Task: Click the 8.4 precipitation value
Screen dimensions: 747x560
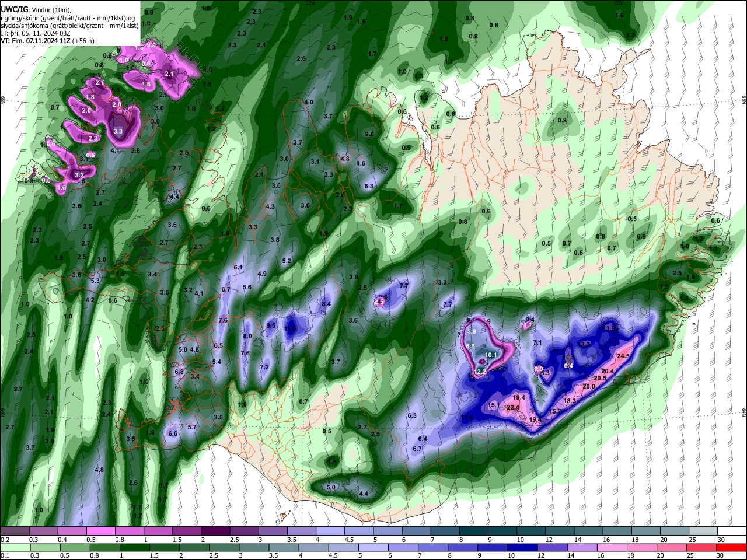Action: coord(327,304)
